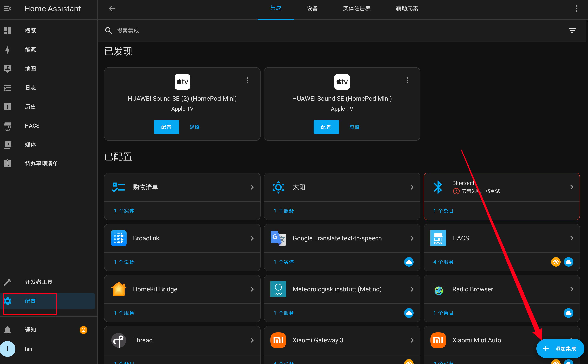Switch to the 实体注册表 entities tab
Viewport: 588px width, 364px height.
click(357, 9)
